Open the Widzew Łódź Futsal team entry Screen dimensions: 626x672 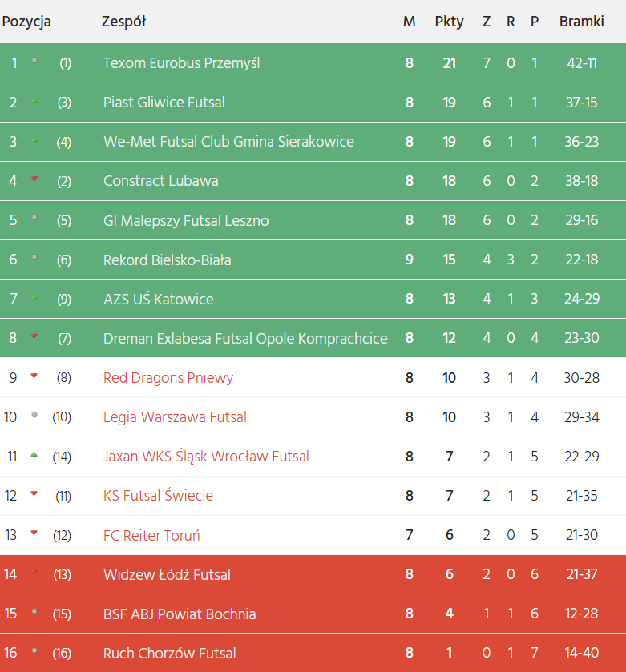tap(167, 574)
